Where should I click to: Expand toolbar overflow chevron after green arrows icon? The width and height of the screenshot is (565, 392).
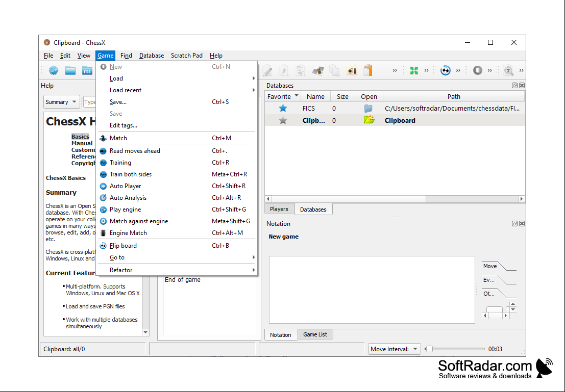click(426, 70)
